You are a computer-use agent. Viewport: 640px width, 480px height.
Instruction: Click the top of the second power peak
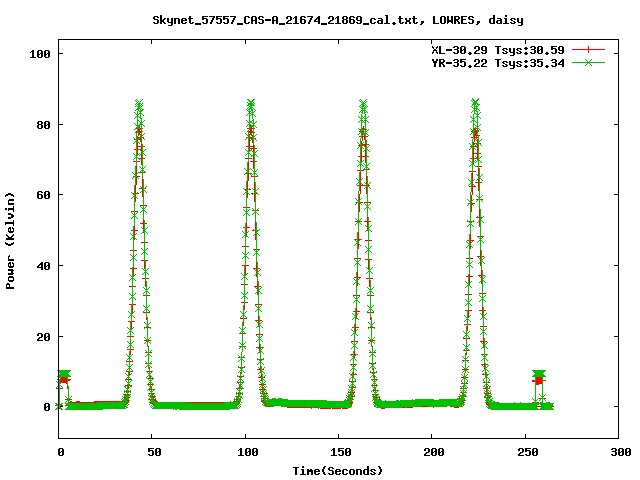(251, 103)
